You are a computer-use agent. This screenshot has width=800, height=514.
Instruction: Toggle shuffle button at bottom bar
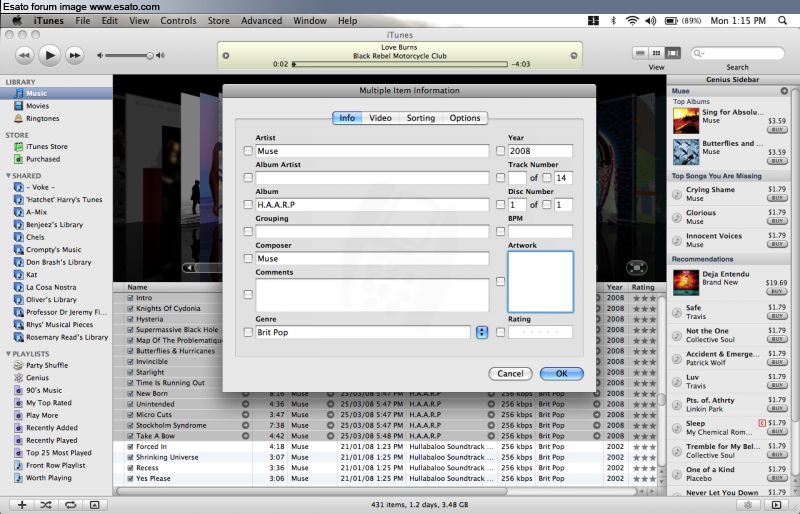click(46, 504)
